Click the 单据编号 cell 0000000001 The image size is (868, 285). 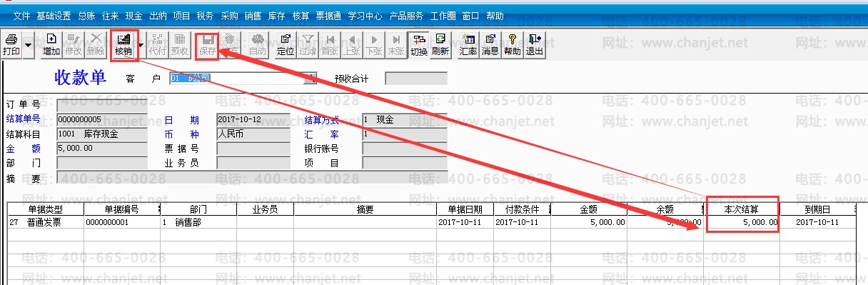pos(122,222)
